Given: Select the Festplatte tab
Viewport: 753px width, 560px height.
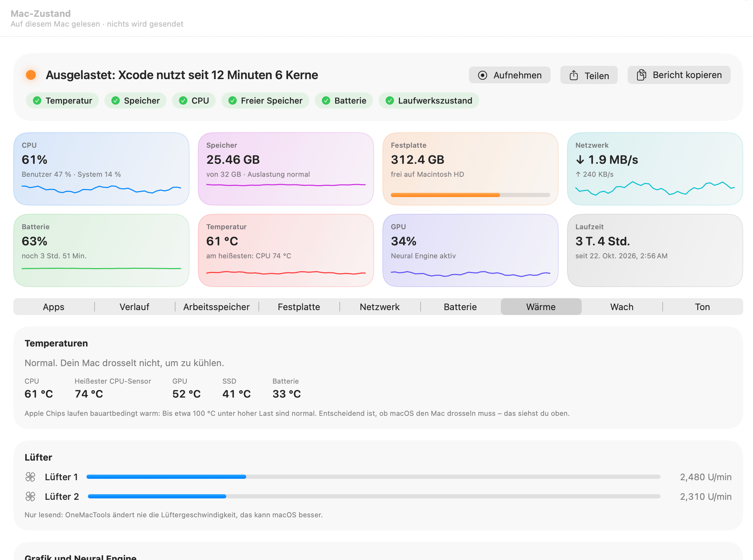Looking at the screenshot, I should click(x=299, y=307).
